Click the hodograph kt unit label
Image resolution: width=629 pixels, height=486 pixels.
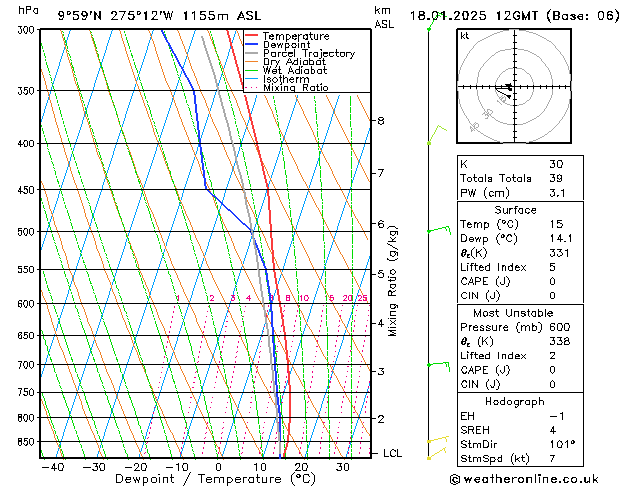[465, 36]
